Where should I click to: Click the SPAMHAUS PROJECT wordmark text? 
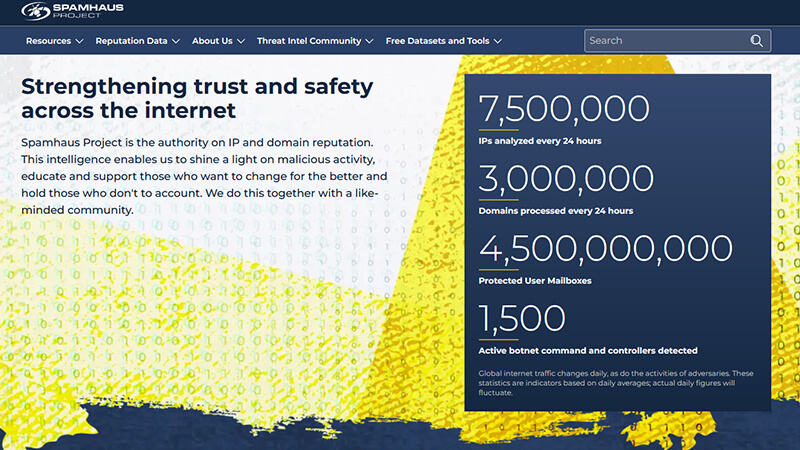[x=87, y=12]
